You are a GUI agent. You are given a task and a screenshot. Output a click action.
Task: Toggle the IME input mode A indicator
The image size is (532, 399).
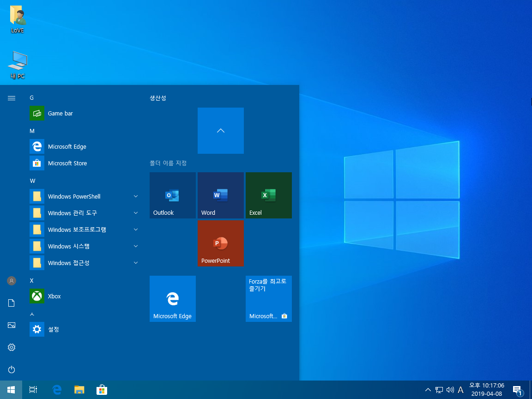pyautogui.click(x=460, y=390)
